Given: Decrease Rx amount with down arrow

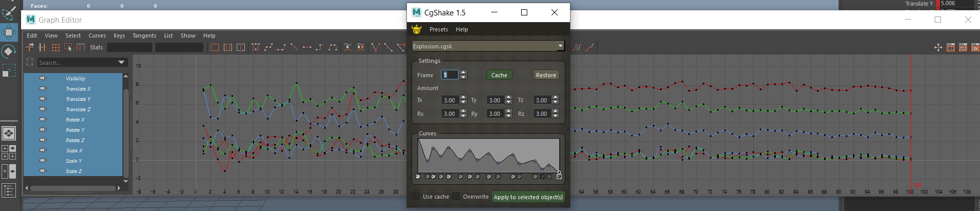Looking at the screenshot, I should pyautogui.click(x=463, y=116).
